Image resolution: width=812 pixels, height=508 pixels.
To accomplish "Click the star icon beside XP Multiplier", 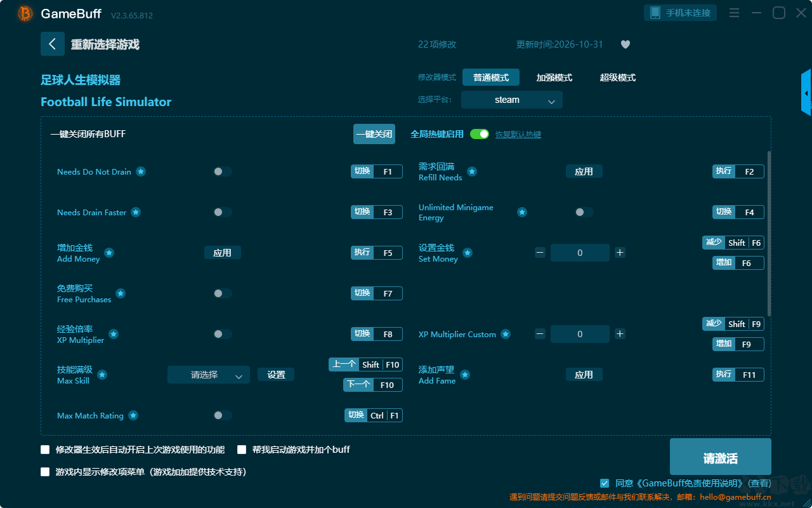I will (x=114, y=334).
